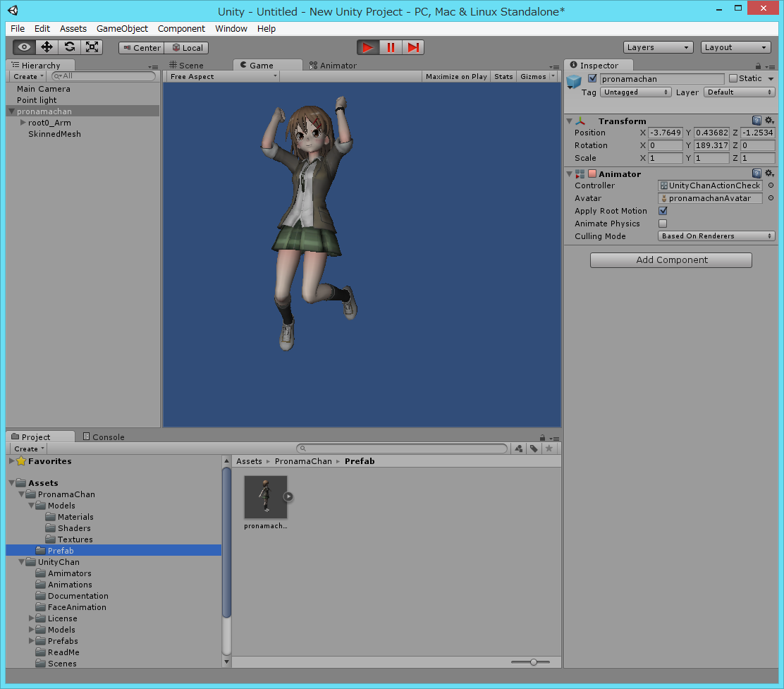
Task: Expand the root0_Arm hierarchy item
Action: point(23,123)
